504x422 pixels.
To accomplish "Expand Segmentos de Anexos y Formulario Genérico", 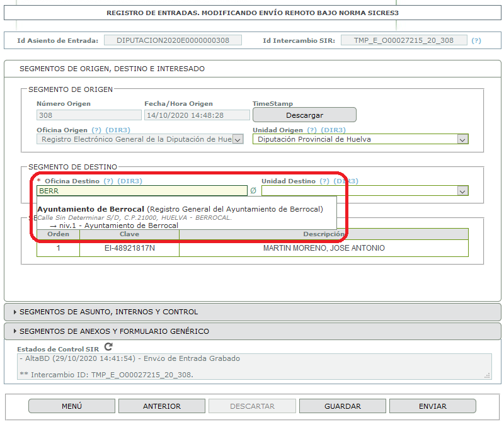I will click(x=253, y=331).
